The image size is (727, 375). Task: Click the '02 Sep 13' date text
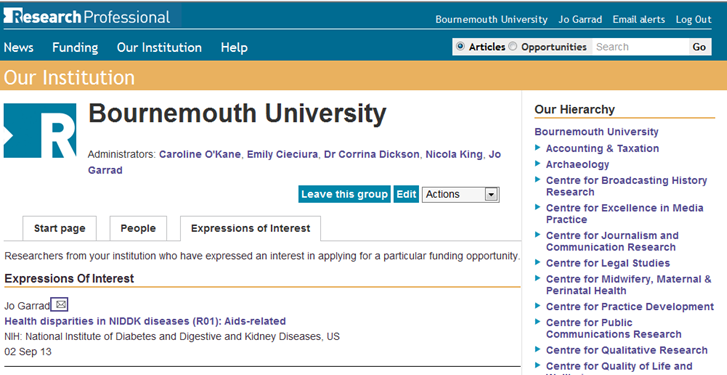[x=28, y=351]
